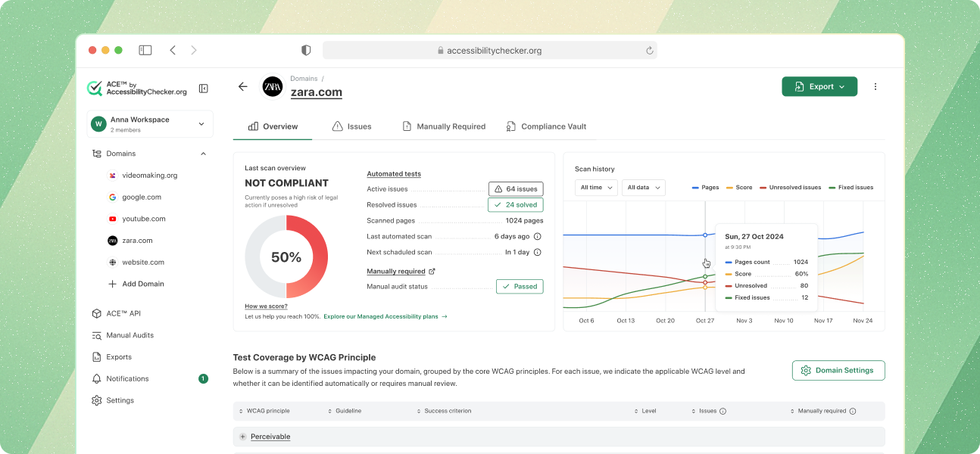
Task: Toggle the Fixed issues legend series
Action: pyautogui.click(x=851, y=187)
